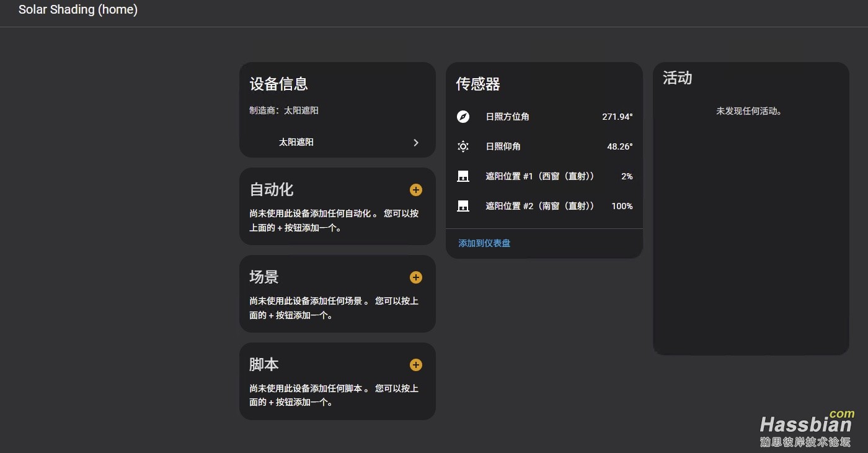Click the 脚本 section heading

264,364
